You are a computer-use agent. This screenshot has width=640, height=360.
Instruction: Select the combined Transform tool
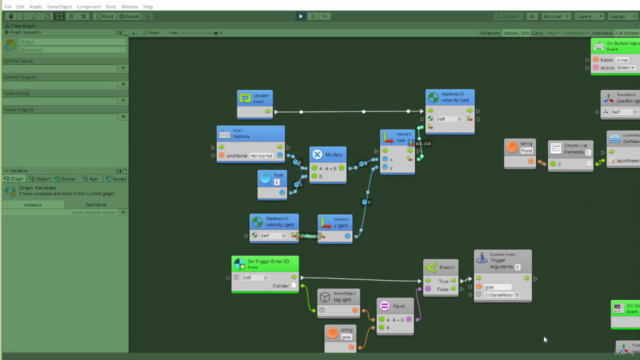[71, 16]
